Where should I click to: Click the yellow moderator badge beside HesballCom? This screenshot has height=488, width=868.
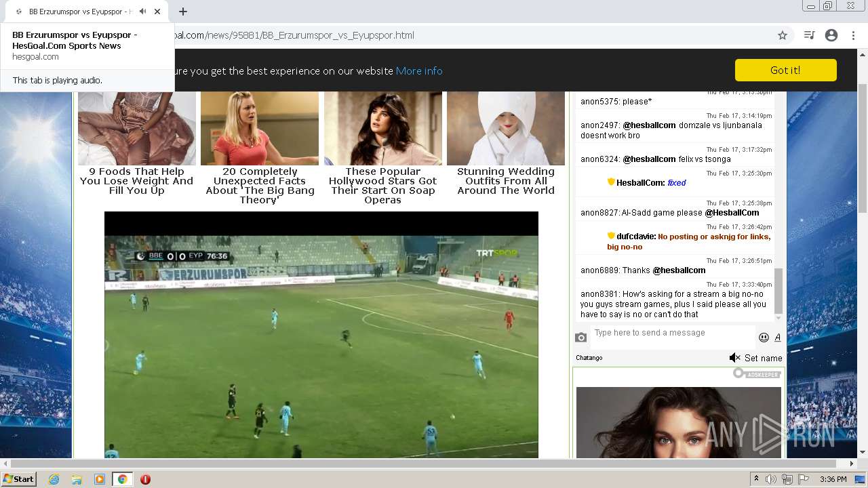tap(611, 182)
